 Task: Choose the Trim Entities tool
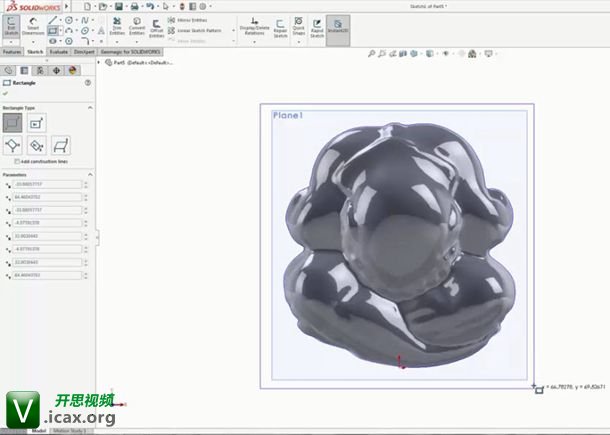click(x=116, y=27)
